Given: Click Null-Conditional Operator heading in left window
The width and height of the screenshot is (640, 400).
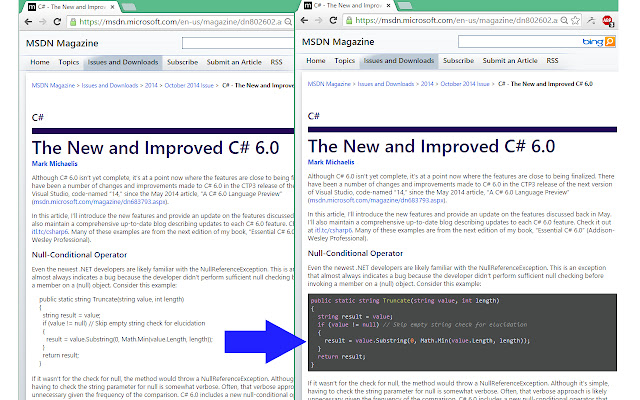Looking at the screenshot, I should tap(79, 255).
